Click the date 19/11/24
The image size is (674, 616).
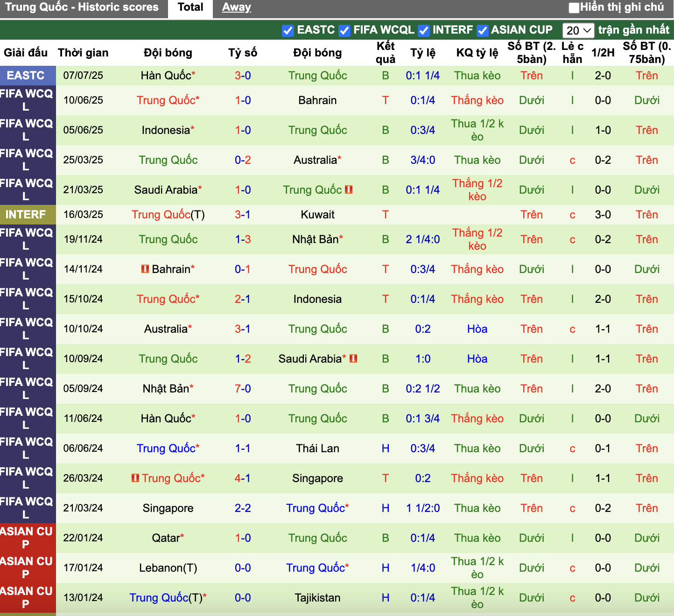83,239
